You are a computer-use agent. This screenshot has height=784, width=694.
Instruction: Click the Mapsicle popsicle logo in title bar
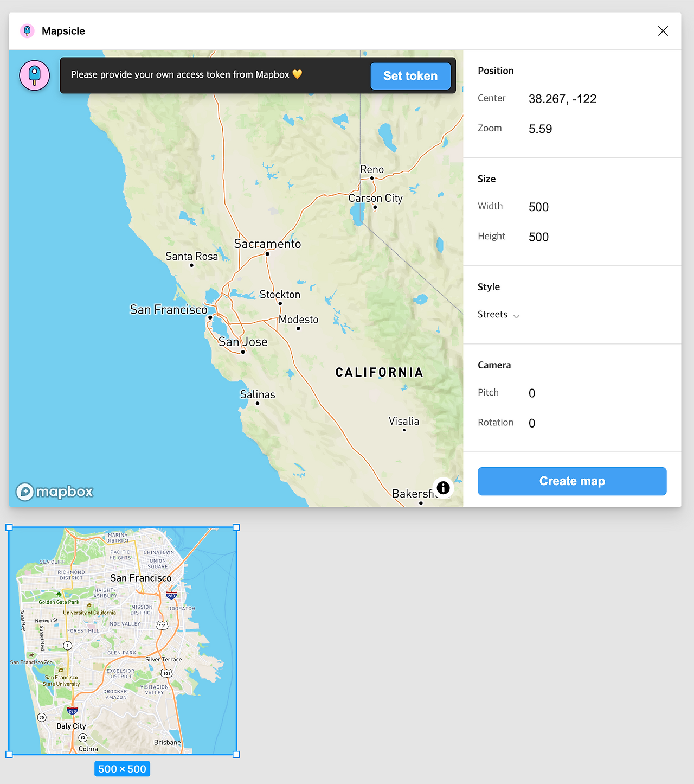(x=27, y=31)
